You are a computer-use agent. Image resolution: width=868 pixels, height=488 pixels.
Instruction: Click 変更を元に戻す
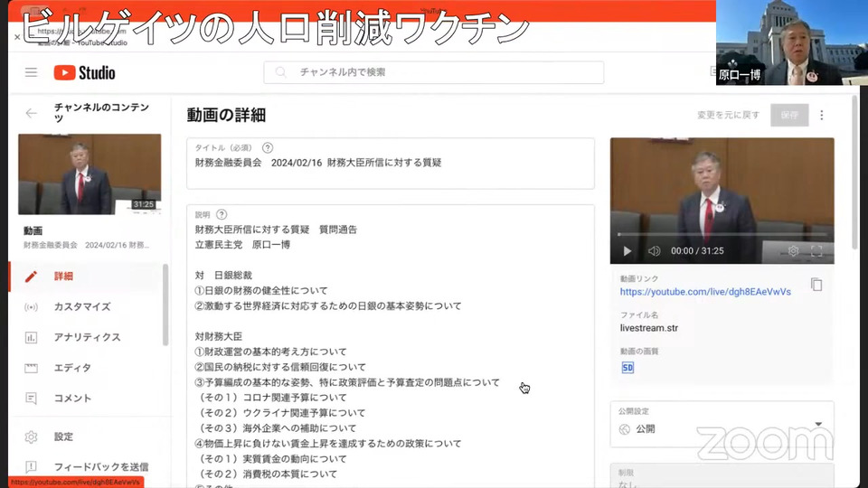729,115
